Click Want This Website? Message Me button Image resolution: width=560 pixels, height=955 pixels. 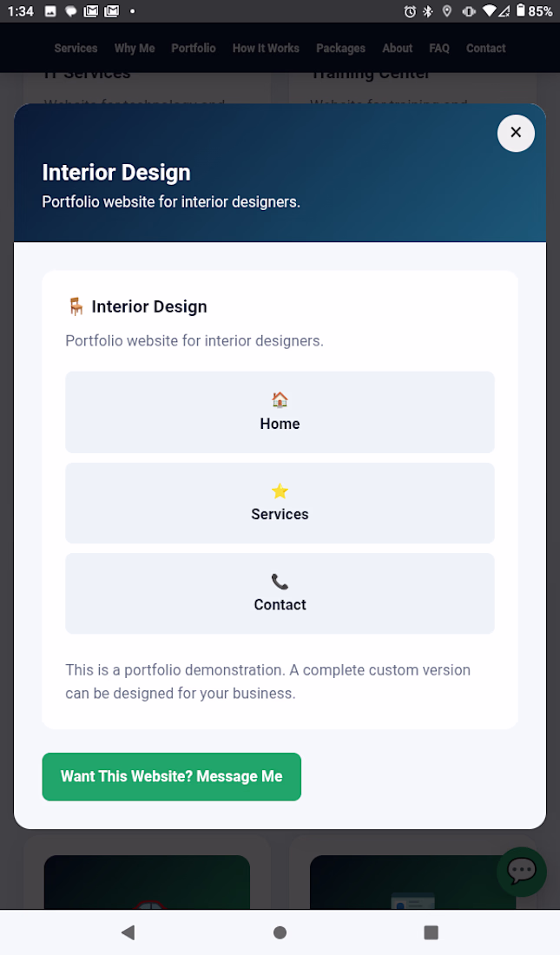tap(171, 776)
